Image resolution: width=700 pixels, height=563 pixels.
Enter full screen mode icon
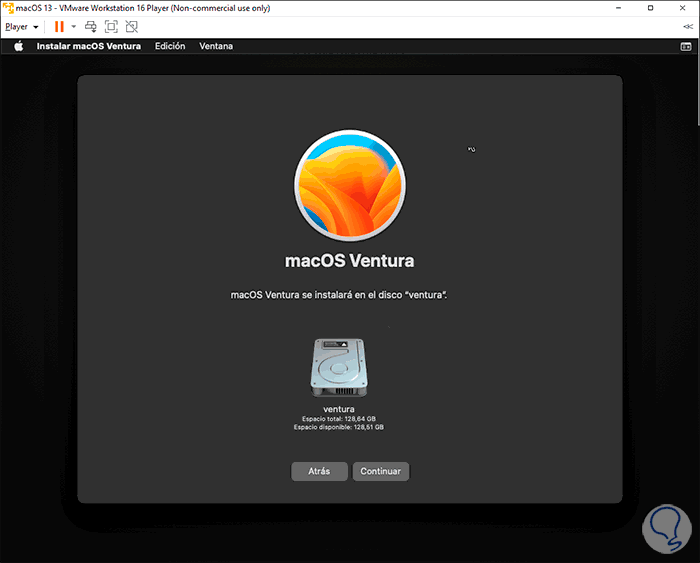[111, 27]
